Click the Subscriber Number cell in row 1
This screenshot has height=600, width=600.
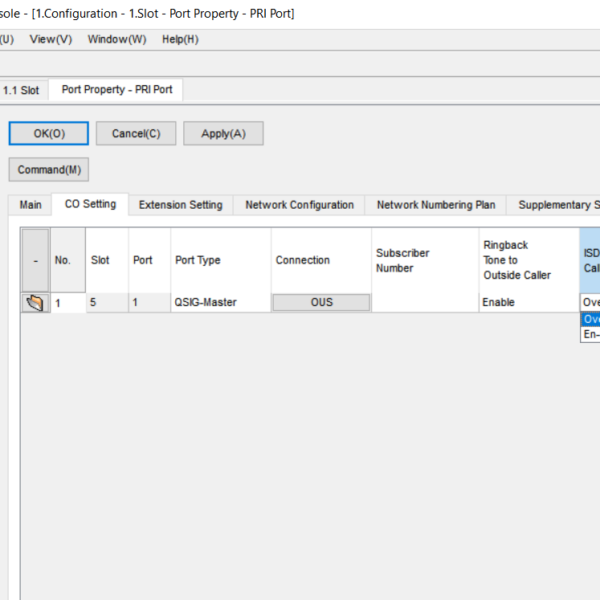(x=423, y=302)
